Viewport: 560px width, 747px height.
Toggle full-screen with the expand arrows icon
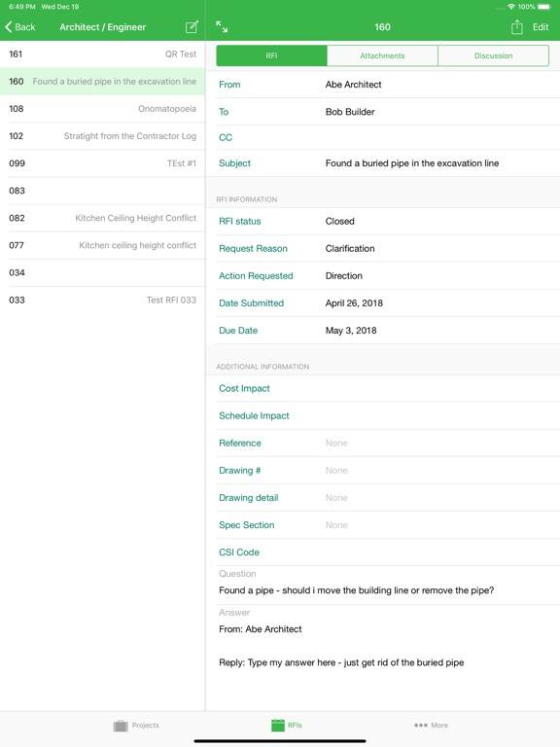[222, 26]
